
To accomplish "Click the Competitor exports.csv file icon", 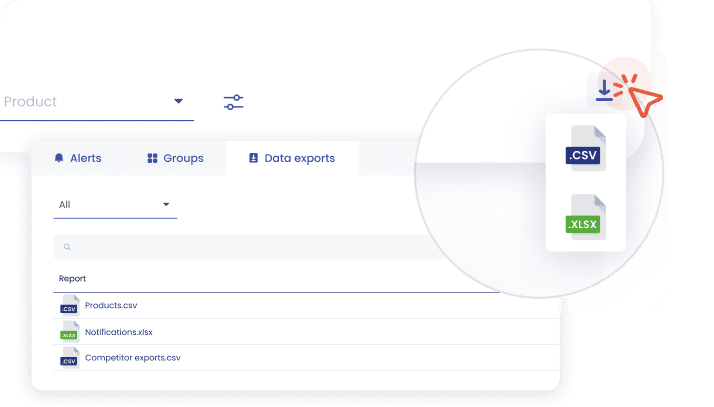I will (x=69, y=357).
